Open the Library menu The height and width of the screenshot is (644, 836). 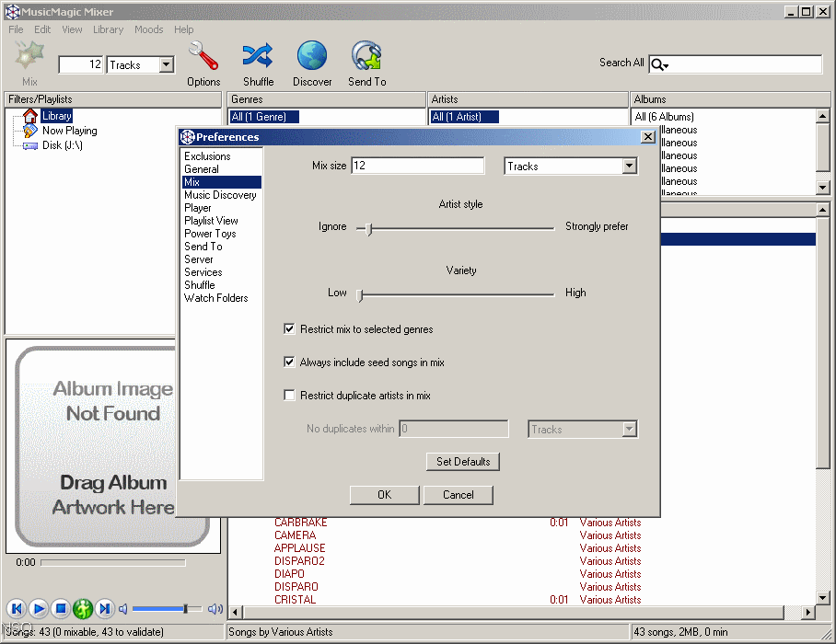[x=109, y=29]
